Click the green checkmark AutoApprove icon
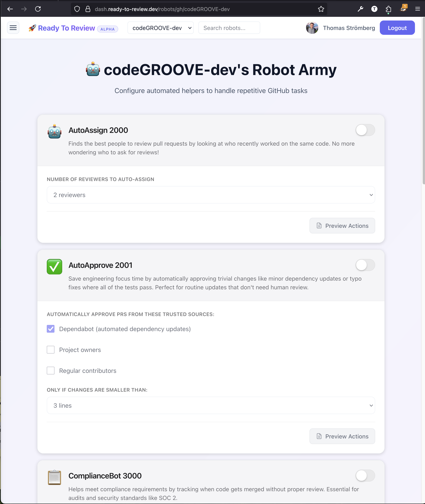 click(54, 267)
